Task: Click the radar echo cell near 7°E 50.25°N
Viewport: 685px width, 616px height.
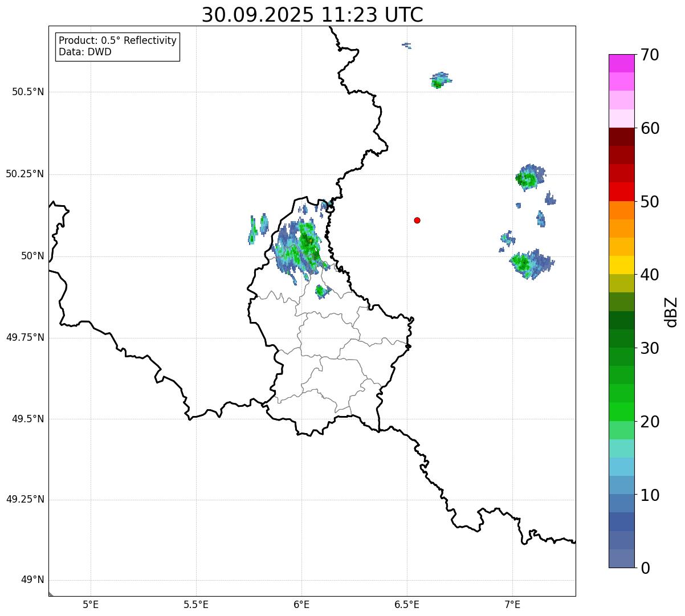Action: [530, 177]
